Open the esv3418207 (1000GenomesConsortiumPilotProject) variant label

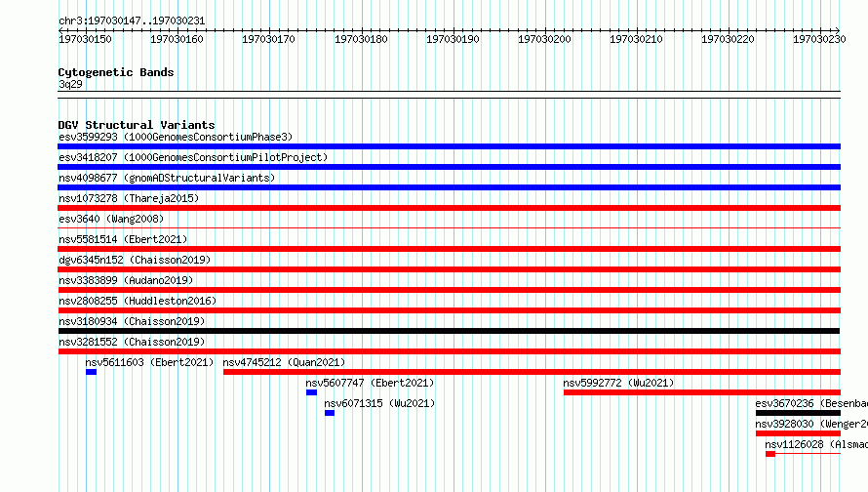click(193, 157)
